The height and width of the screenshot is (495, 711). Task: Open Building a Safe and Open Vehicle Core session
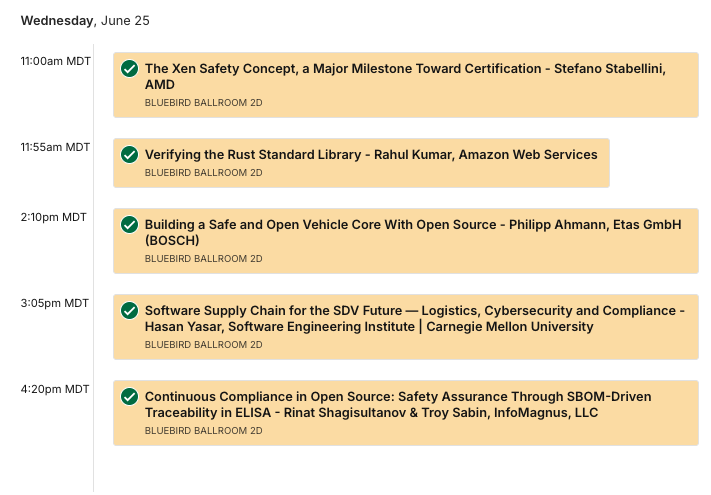pos(413,233)
